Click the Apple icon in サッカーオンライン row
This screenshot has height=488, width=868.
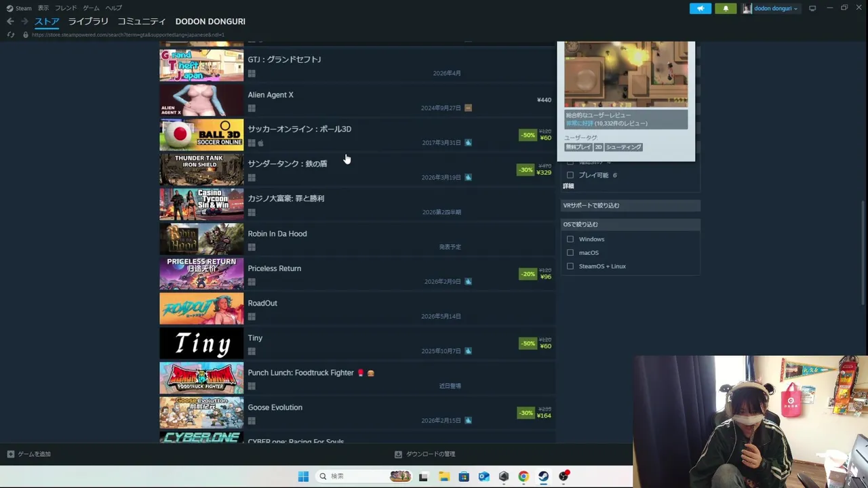click(260, 143)
